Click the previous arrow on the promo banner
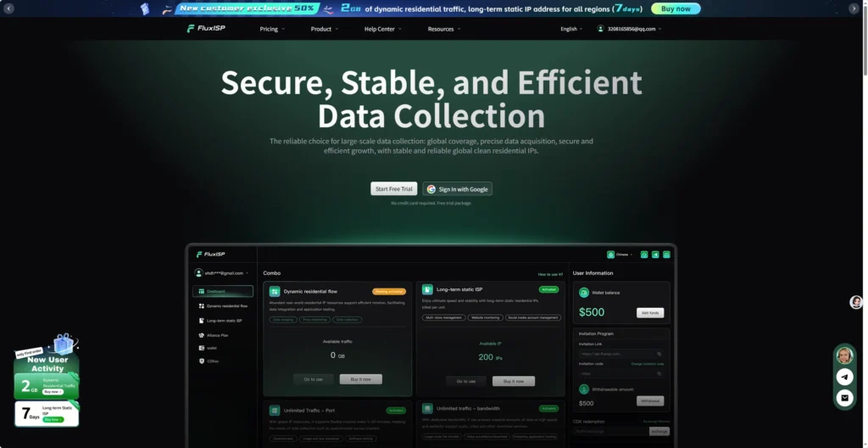The width and height of the screenshot is (868, 448). [8, 8]
